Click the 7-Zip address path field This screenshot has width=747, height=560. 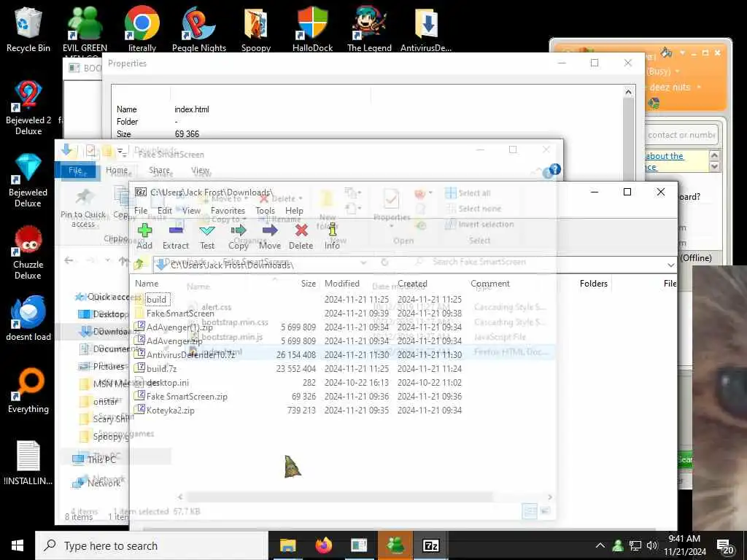point(410,265)
